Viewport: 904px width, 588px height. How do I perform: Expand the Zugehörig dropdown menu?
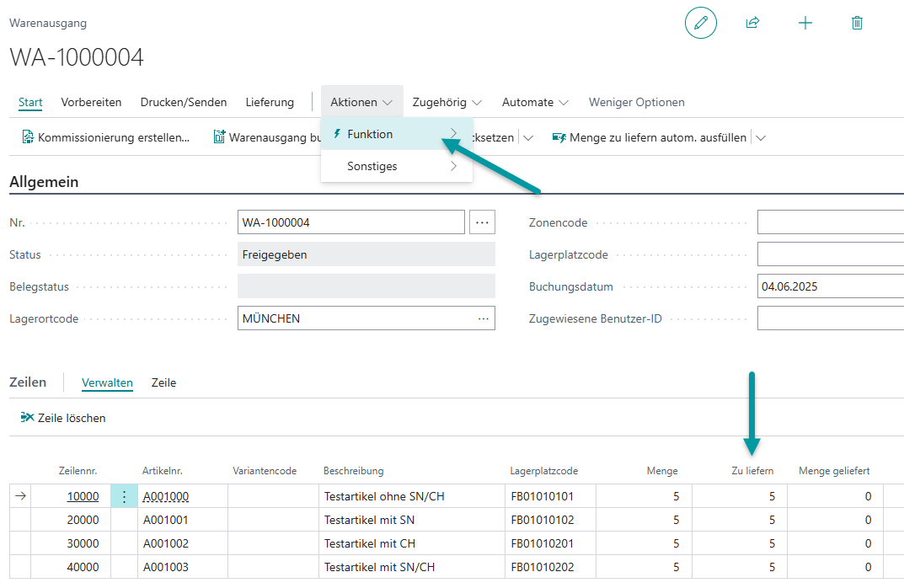[x=447, y=102]
